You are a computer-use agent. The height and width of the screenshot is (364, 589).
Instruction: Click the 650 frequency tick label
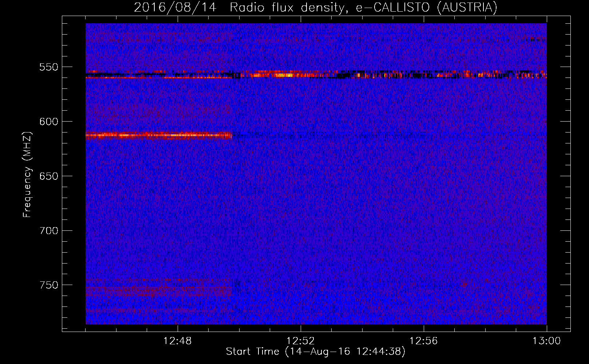pyautogui.click(x=49, y=176)
